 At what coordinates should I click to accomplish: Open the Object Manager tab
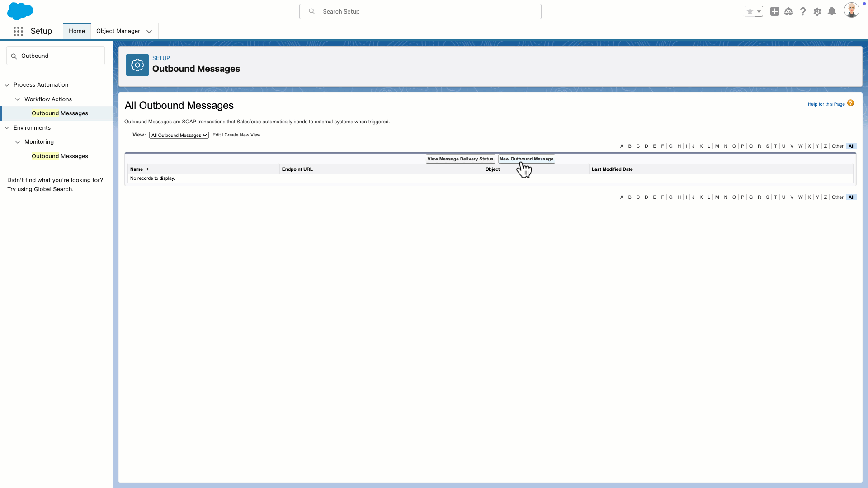118,31
